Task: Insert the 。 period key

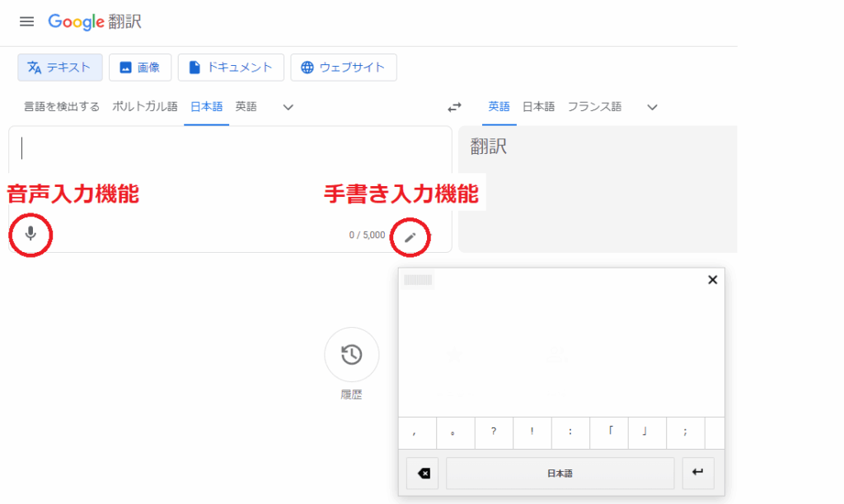Action: 455,432
